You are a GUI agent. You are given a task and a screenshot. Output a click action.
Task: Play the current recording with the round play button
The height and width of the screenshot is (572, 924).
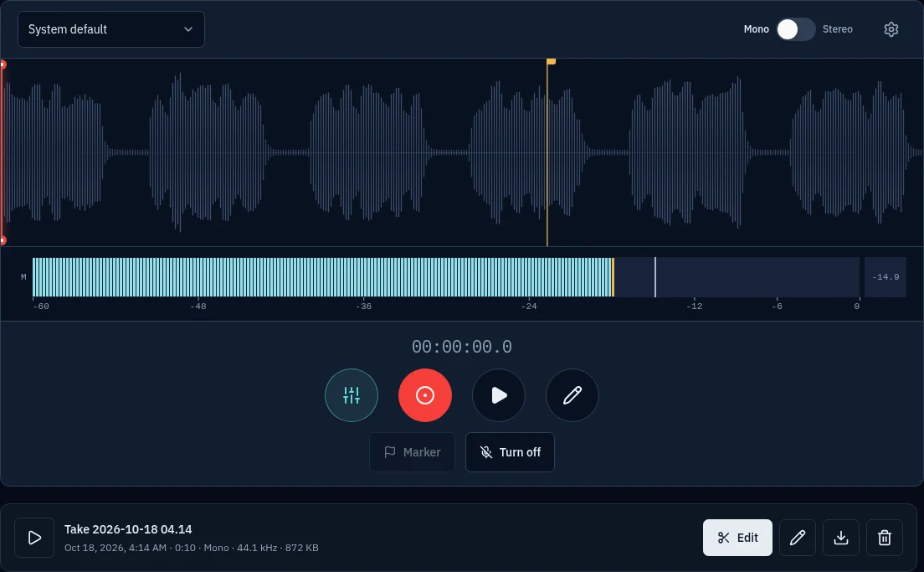click(499, 395)
